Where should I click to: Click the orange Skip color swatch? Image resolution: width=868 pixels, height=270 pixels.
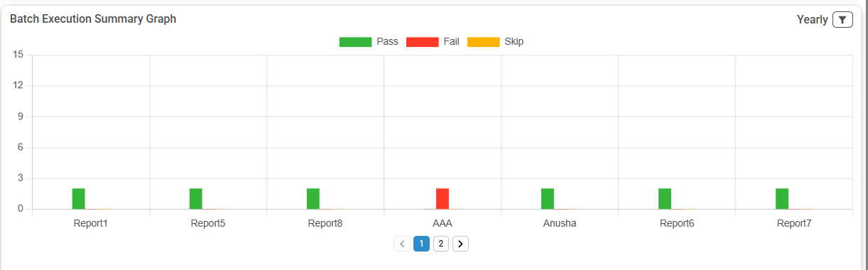click(x=484, y=42)
